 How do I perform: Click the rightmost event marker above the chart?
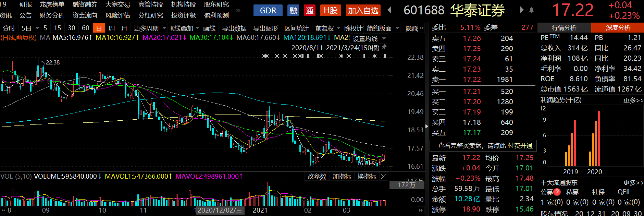pyautogui.click(x=385, y=56)
